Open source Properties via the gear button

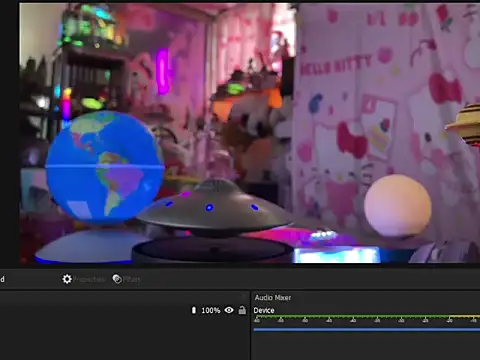pos(83,279)
